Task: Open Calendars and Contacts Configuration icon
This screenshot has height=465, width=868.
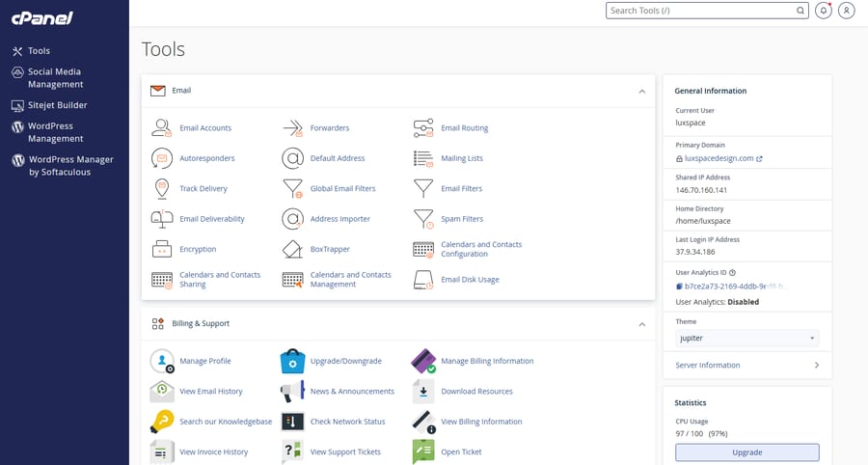Action: 423,250
